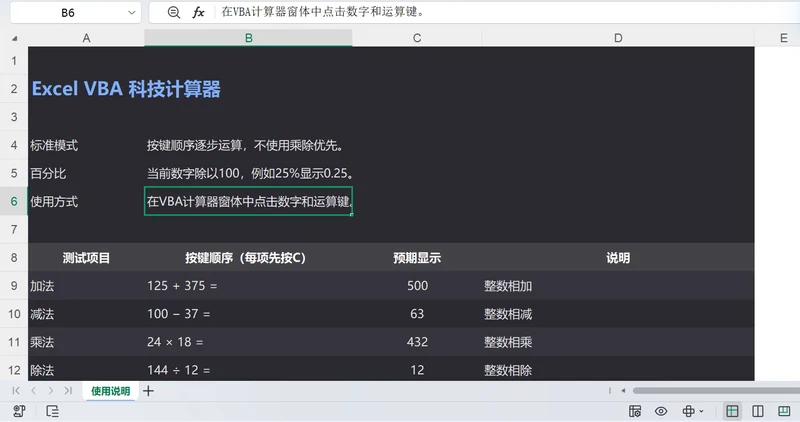Select row 9 header
This screenshot has width=800, height=422.
click(x=14, y=286)
